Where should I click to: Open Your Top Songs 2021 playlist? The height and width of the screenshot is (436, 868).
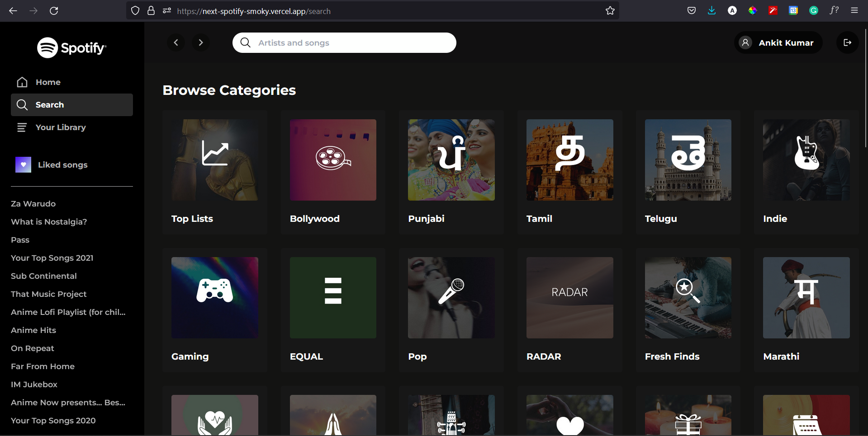point(52,258)
